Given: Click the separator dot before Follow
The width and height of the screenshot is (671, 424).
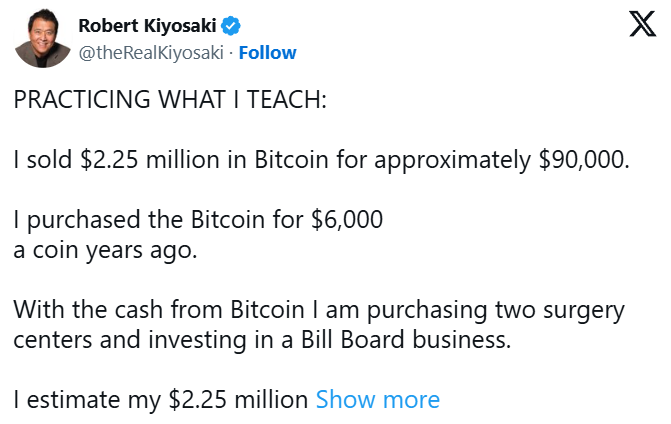Looking at the screenshot, I should click(229, 52).
